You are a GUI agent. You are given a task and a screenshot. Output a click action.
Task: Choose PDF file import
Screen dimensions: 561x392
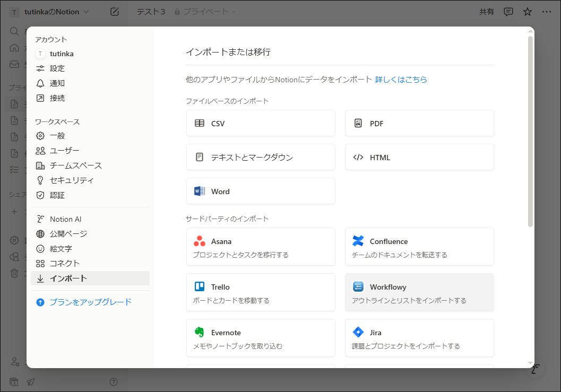click(419, 123)
